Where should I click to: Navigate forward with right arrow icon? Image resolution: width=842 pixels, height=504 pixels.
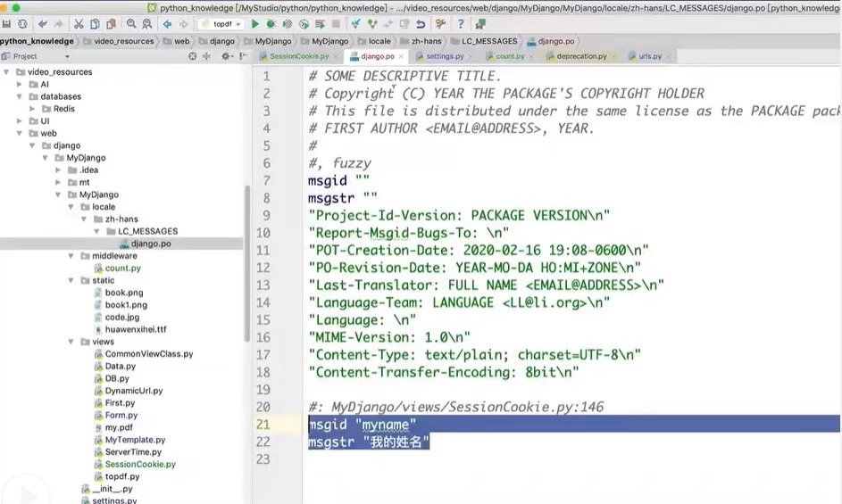tap(184, 24)
